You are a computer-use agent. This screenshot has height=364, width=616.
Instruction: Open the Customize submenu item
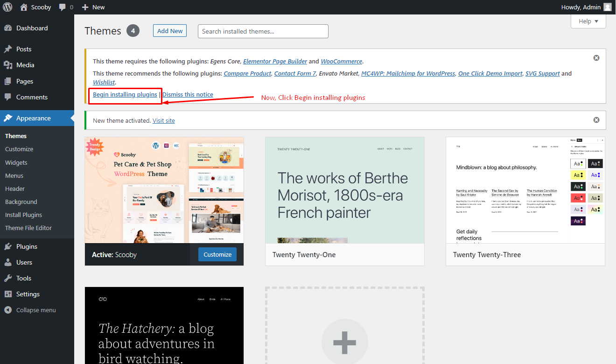point(19,149)
